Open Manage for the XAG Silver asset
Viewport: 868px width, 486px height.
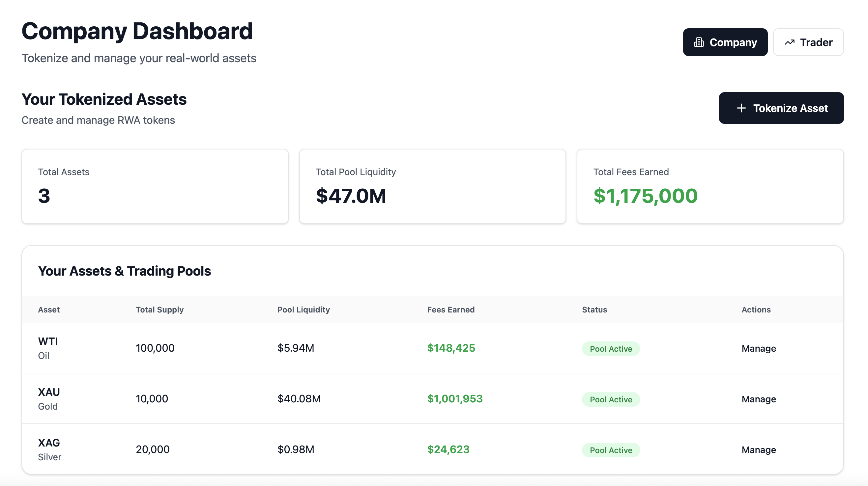coord(758,450)
